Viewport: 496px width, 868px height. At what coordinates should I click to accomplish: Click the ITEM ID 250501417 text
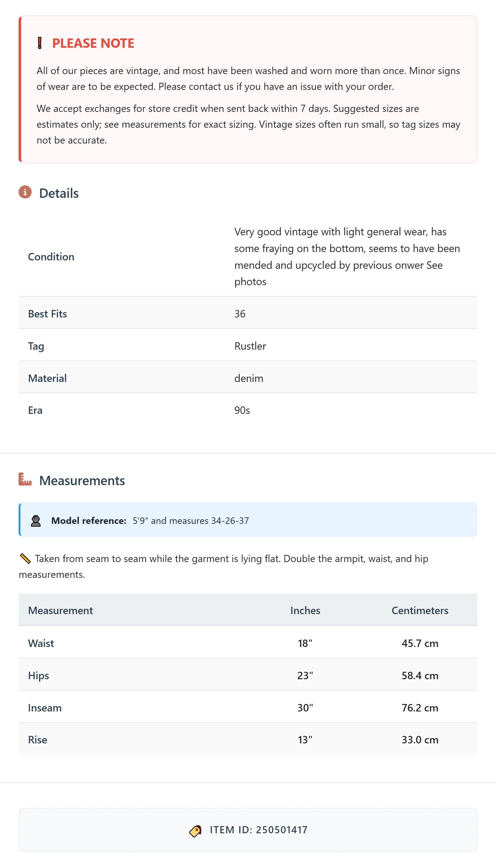click(x=259, y=830)
